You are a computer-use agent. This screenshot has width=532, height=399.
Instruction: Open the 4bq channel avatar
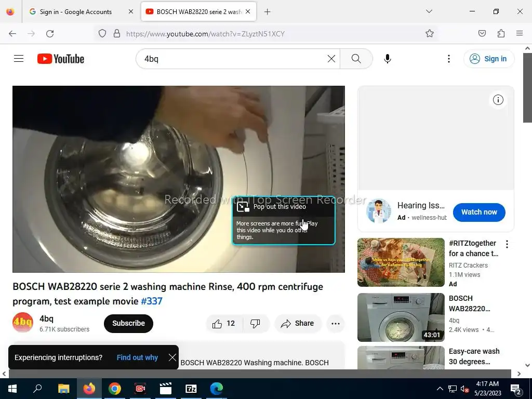tap(23, 322)
